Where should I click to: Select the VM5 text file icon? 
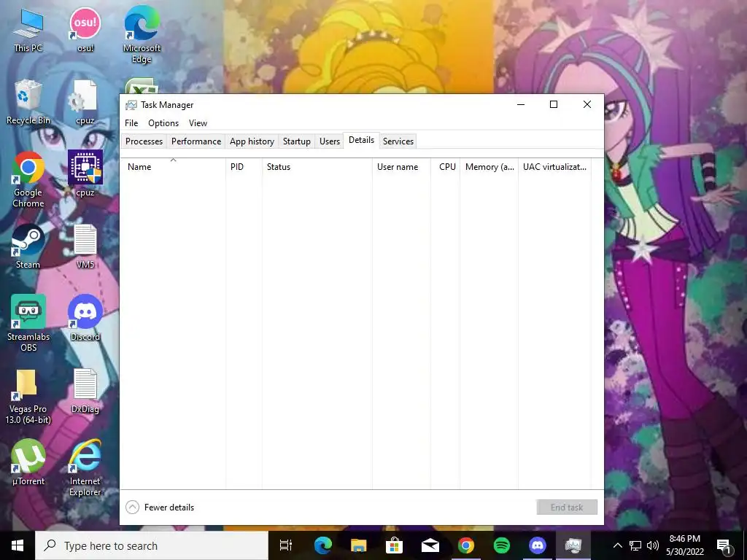tap(85, 246)
